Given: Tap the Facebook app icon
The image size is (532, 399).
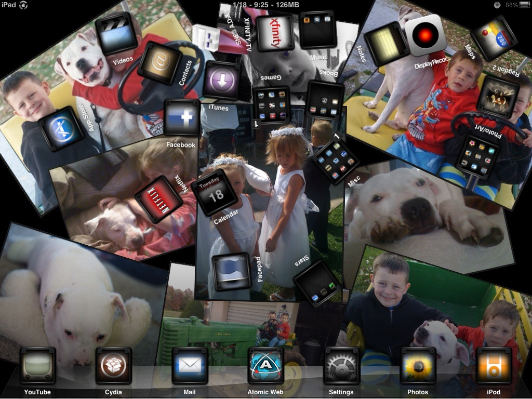Looking at the screenshot, I should [x=182, y=118].
